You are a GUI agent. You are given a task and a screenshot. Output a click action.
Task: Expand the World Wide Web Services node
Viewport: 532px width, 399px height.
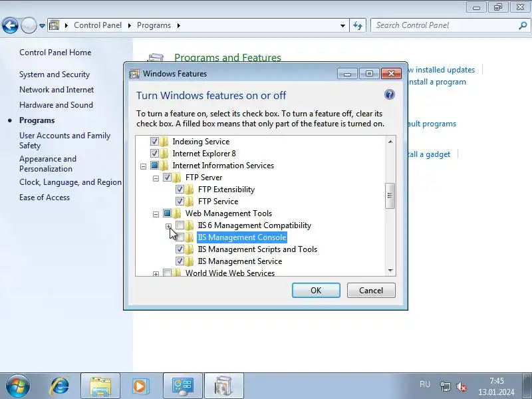click(x=156, y=273)
